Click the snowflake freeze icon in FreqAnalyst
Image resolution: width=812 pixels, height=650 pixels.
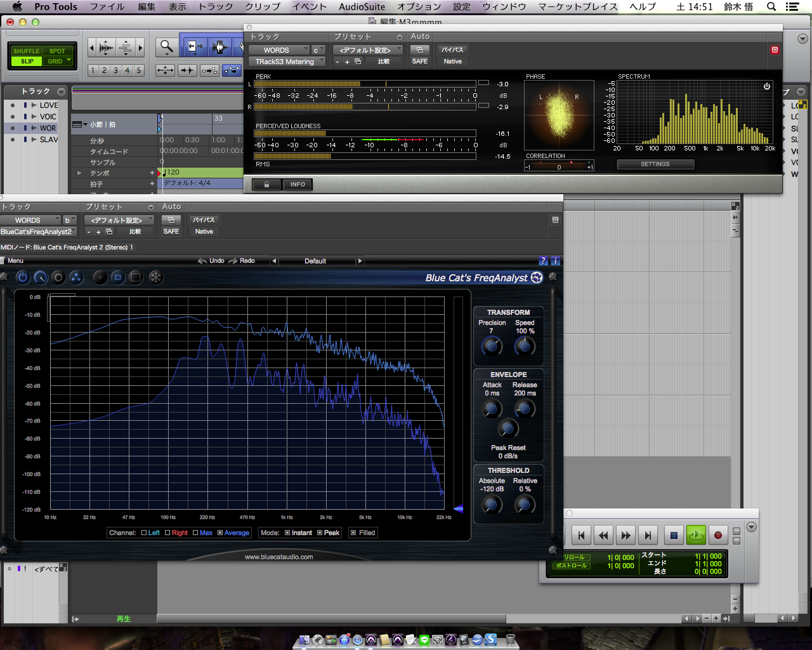click(156, 277)
